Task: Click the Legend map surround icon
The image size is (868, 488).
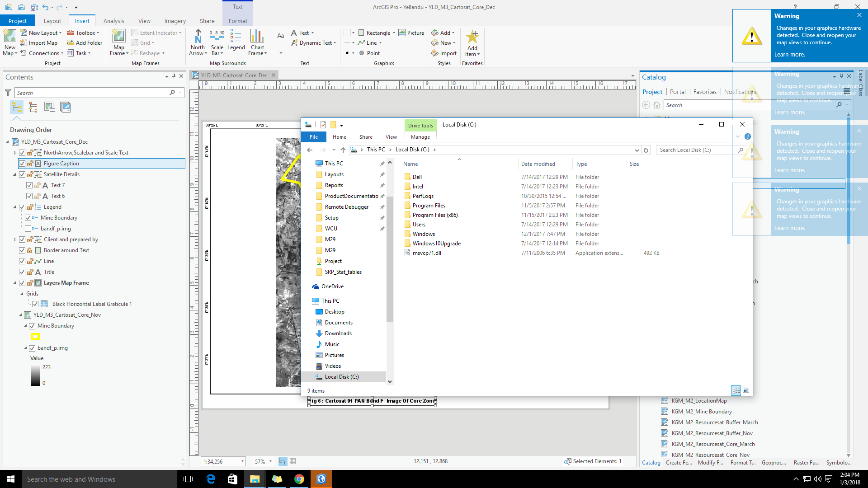Action: click(x=236, y=37)
